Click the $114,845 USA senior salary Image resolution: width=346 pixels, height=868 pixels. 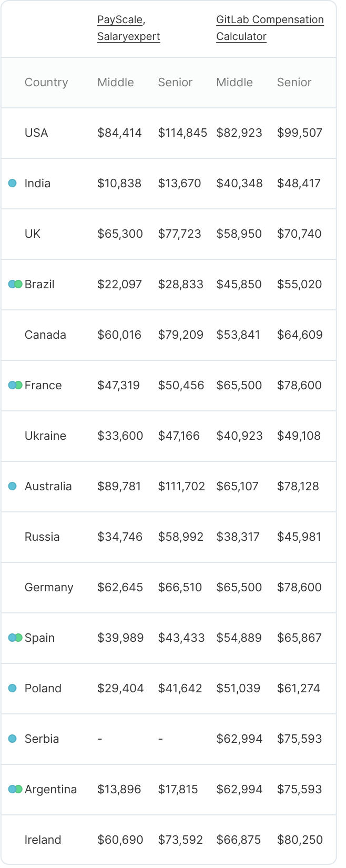[182, 133]
